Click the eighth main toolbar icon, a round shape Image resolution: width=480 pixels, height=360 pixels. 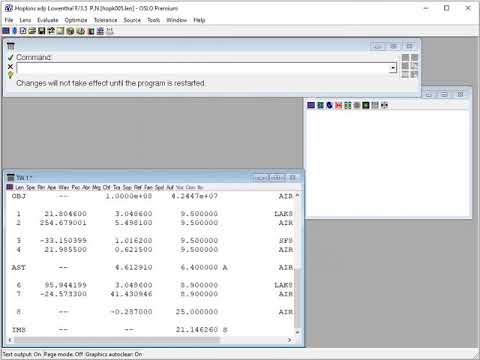tap(70, 31)
